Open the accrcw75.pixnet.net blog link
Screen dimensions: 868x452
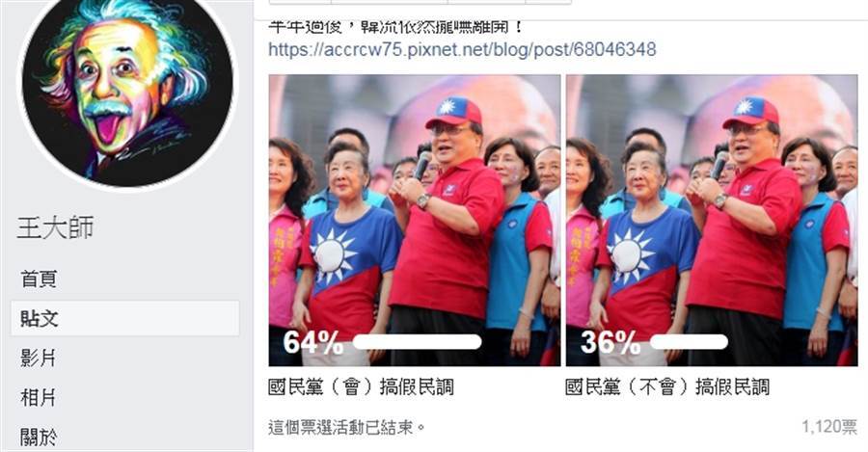coord(462,49)
